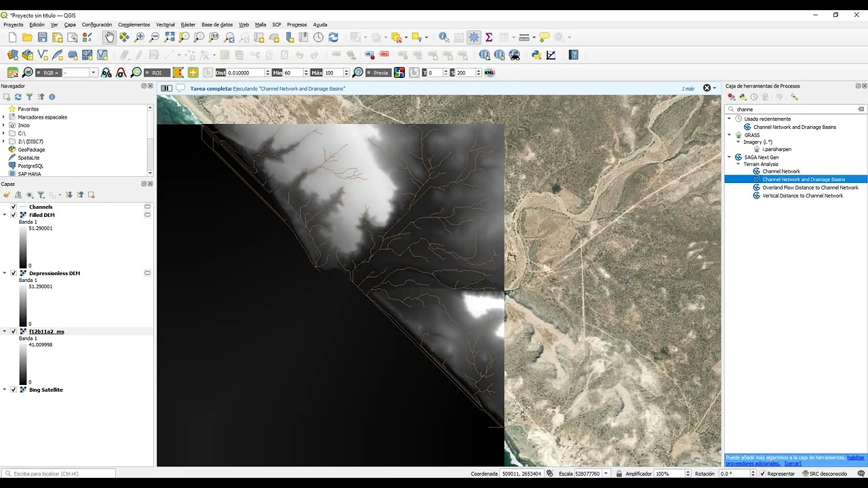Select Overland Flow Distance to Channel Network

point(810,188)
